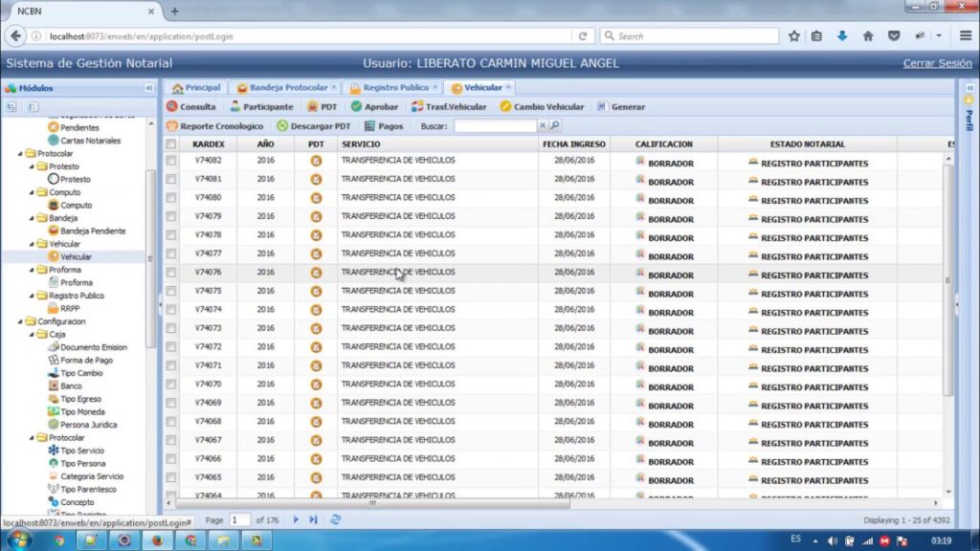980x551 pixels.
Task: Collapse the Módulos side panel
Action: coord(149,88)
